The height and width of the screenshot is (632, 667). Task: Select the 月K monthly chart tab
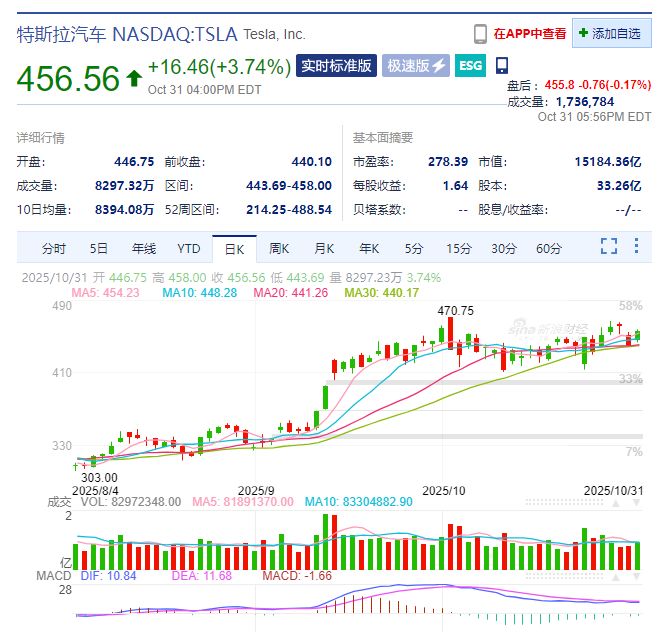(324, 248)
